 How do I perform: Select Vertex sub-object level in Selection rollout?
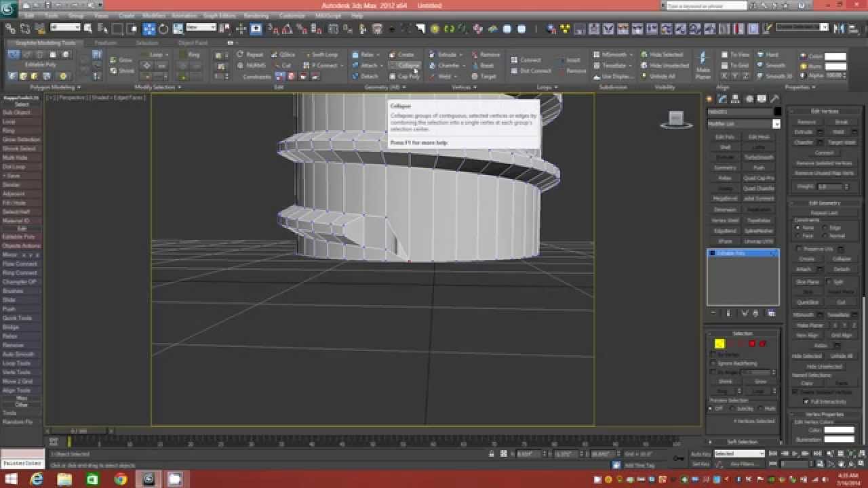coord(719,344)
